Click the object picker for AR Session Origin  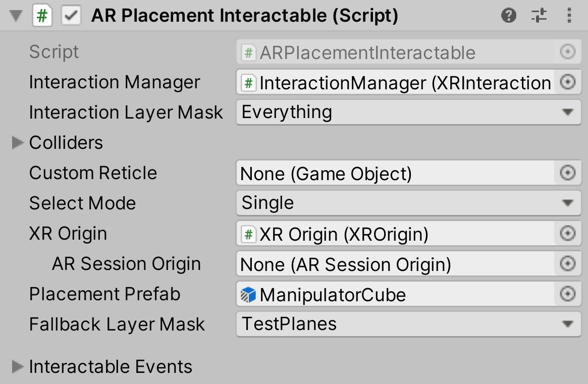[x=568, y=263]
